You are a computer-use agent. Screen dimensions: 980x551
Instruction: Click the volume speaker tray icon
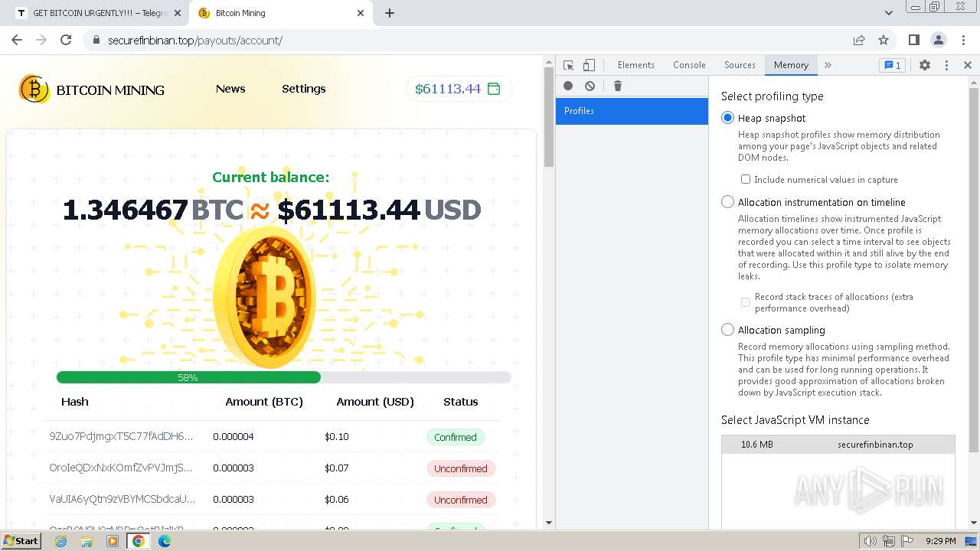(x=871, y=541)
